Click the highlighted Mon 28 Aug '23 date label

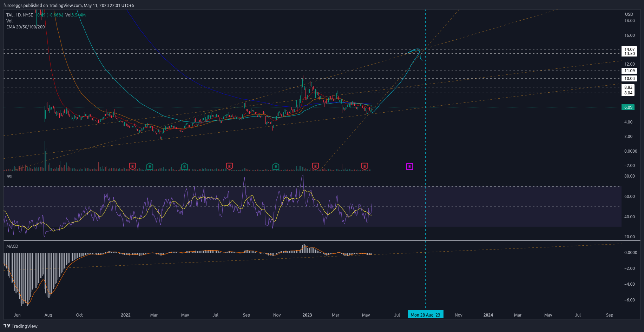point(425,315)
